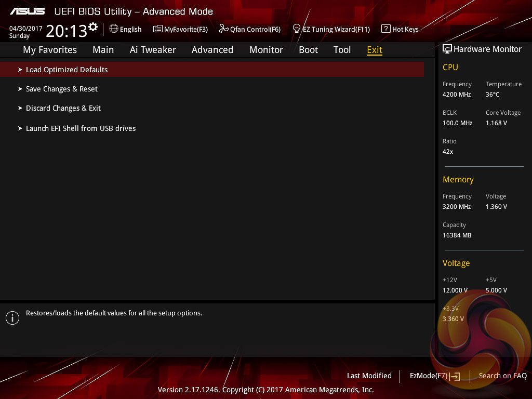Launch EFI Shell from USB drives

click(x=81, y=128)
